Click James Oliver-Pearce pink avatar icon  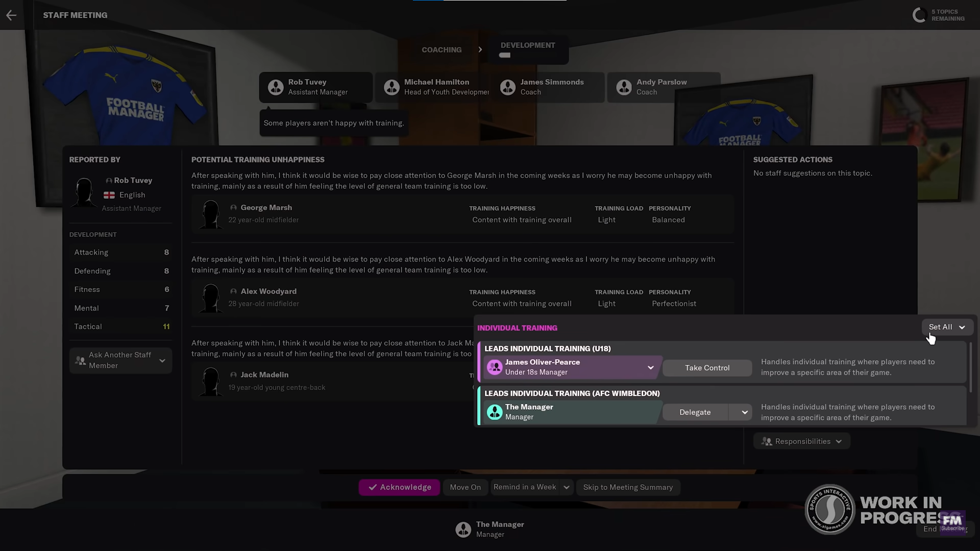click(x=495, y=367)
